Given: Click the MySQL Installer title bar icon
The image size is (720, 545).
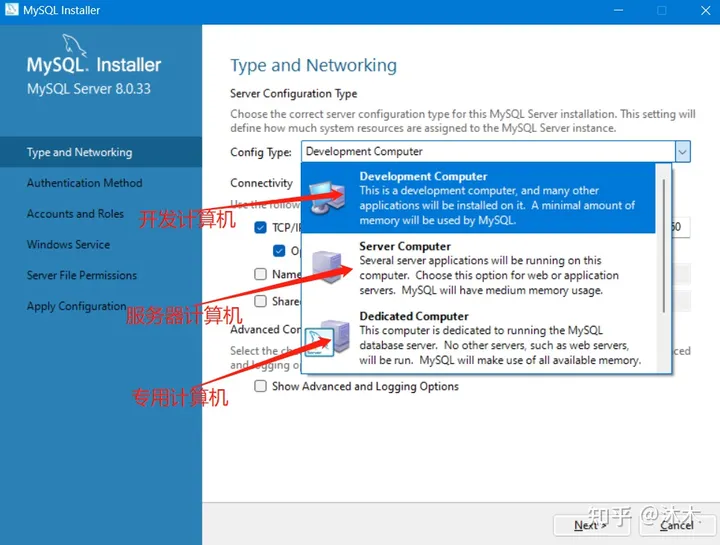Looking at the screenshot, I should pos(11,10).
